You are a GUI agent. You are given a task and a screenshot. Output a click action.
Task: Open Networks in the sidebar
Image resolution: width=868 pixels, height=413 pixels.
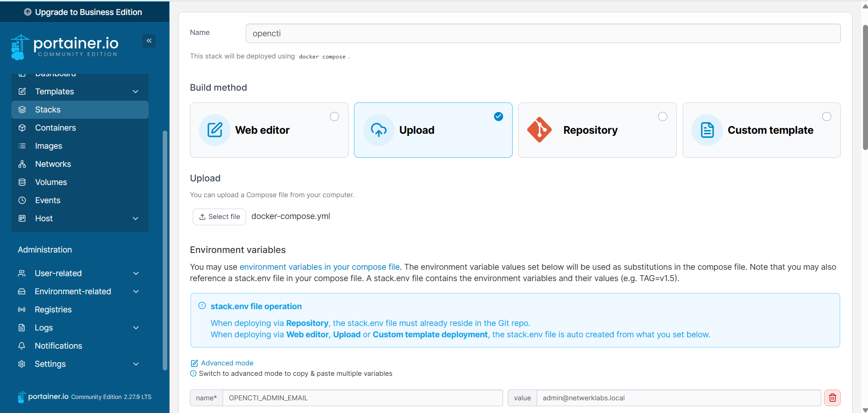(80, 164)
